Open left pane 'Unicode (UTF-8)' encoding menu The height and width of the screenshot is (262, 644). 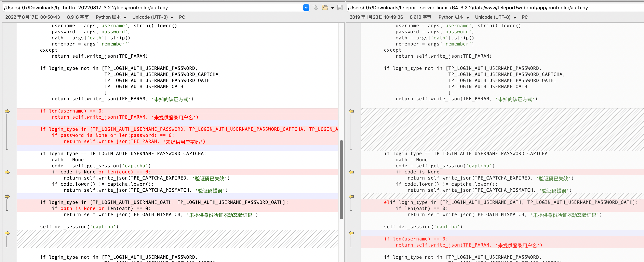[152, 17]
